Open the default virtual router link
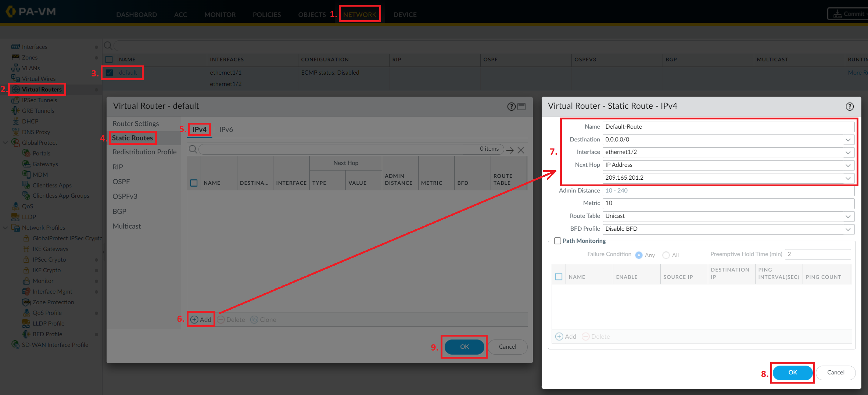This screenshot has height=395, width=868. [x=128, y=72]
